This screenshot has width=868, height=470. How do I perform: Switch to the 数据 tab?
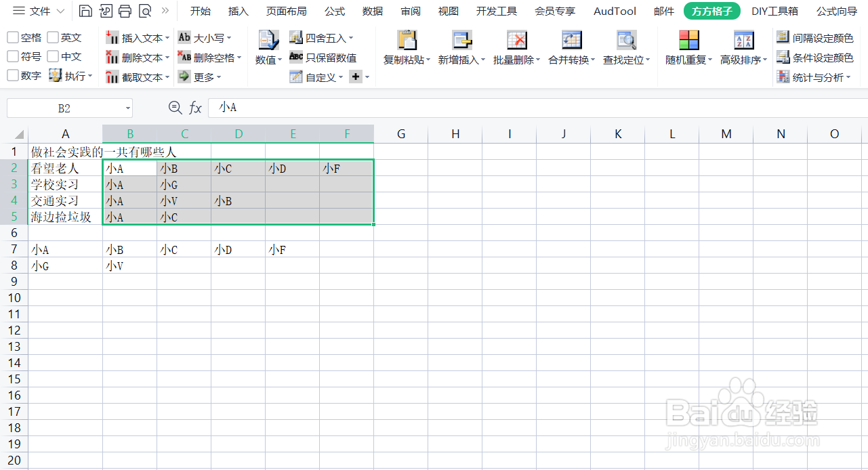(x=373, y=11)
